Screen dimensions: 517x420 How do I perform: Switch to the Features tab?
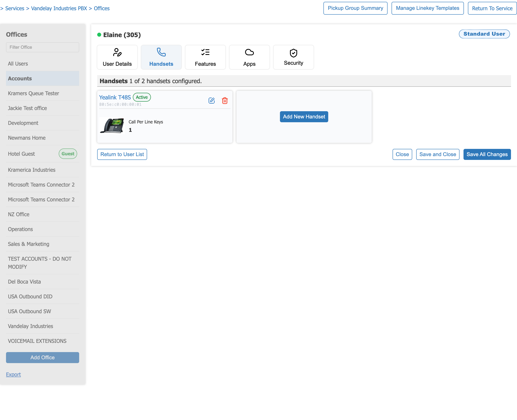205,57
